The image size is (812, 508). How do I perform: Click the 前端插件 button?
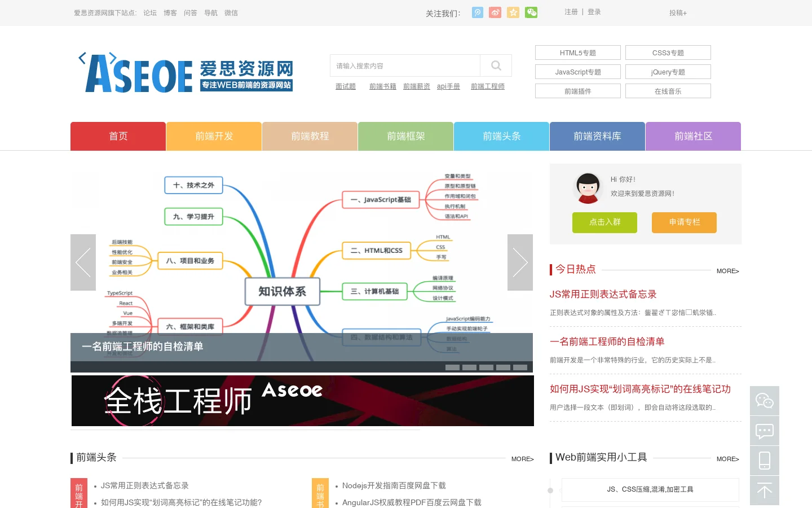tap(578, 91)
